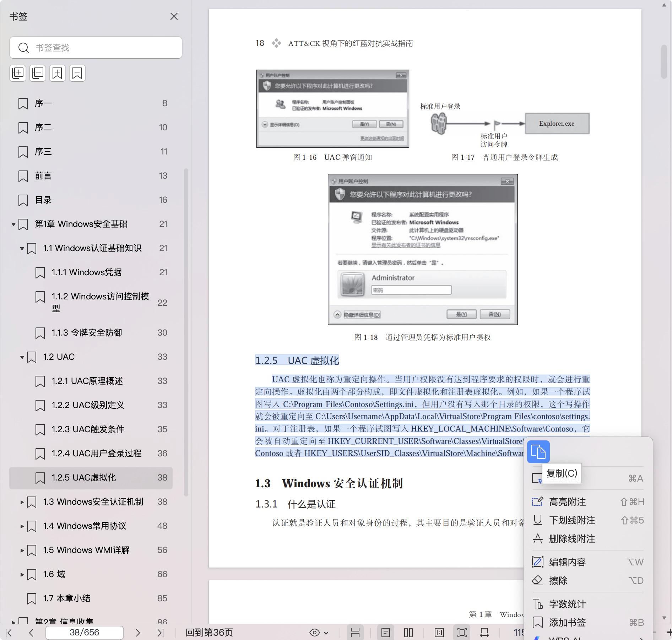Go to the next page arrow

(138, 633)
